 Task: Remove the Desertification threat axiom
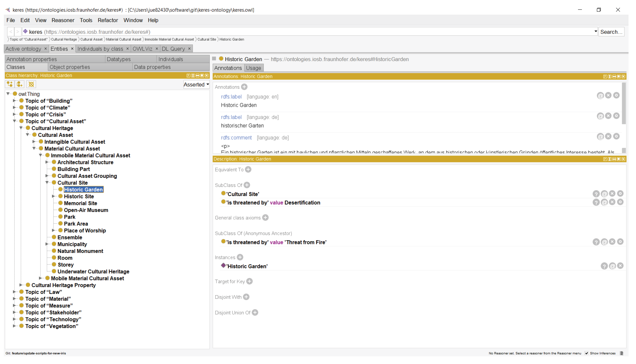pyautogui.click(x=612, y=202)
